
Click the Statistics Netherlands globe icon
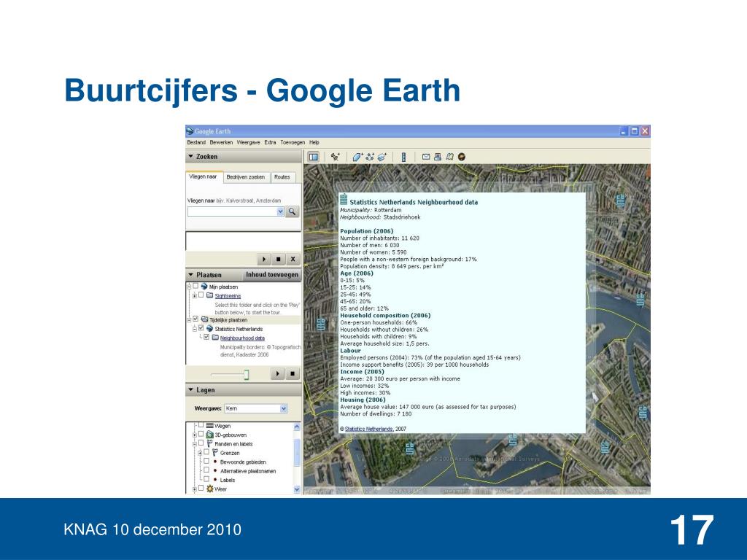coord(209,329)
